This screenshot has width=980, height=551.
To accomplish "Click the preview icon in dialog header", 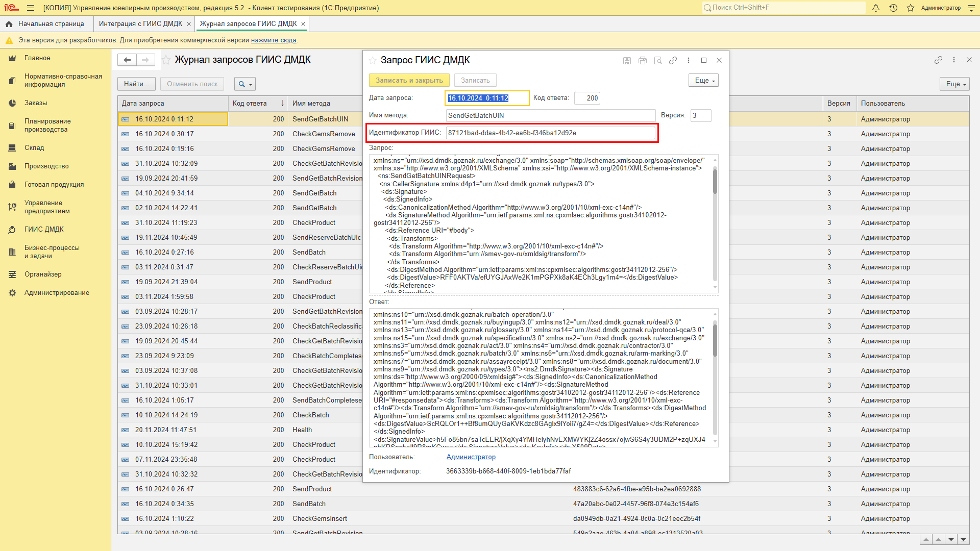I will (658, 60).
